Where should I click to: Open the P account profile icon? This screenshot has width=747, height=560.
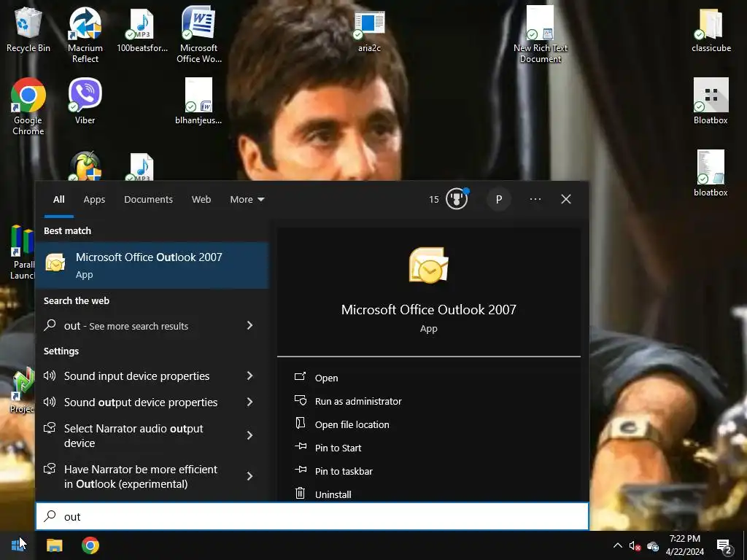(x=499, y=199)
